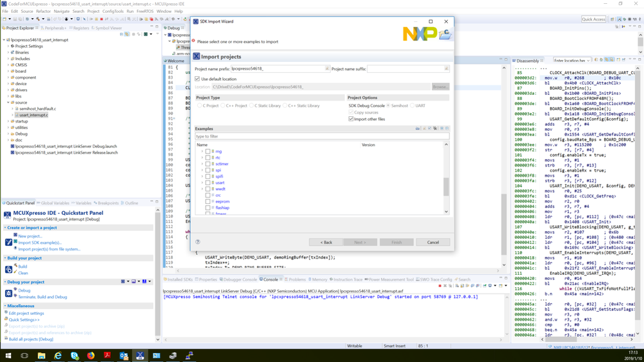This screenshot has width=644, height=362.
Task: Check the spi example checkbox
Action: click(x=208, y=170)
